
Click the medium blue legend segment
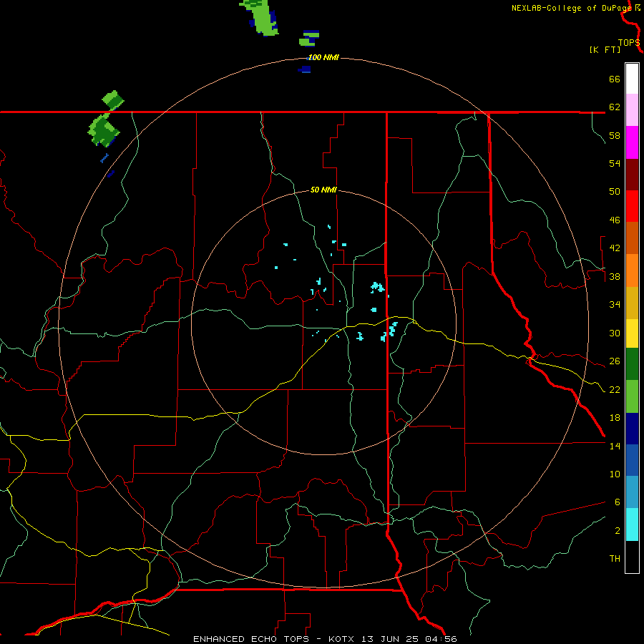coord(632,460)
